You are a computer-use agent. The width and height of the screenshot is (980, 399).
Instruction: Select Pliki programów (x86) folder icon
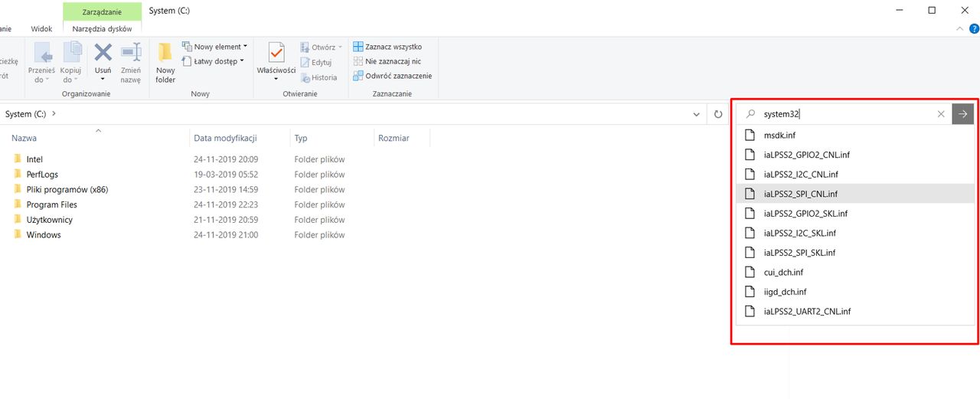click(x=18, y=189)
